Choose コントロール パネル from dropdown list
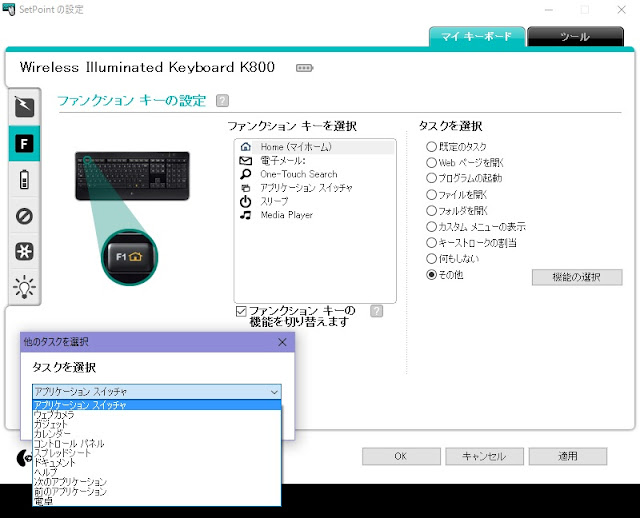The height and width of the screenshot is (518, 640). click(157, 444)
